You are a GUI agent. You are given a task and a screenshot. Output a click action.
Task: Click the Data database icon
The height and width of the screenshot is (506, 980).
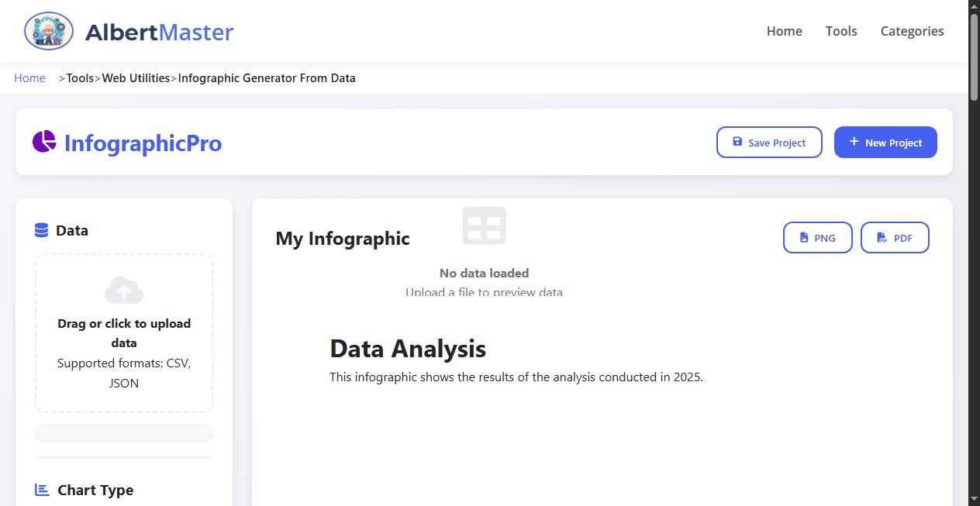(x=42, y=230)
